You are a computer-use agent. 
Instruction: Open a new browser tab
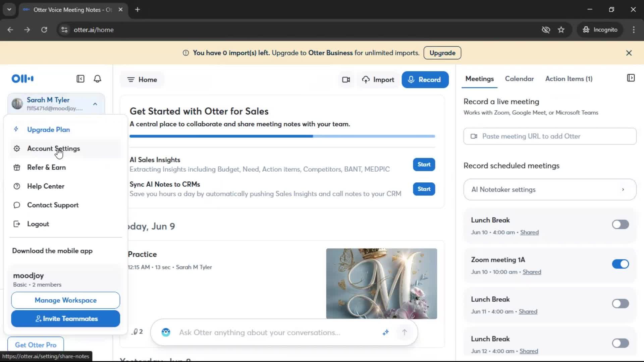(137, 9)
